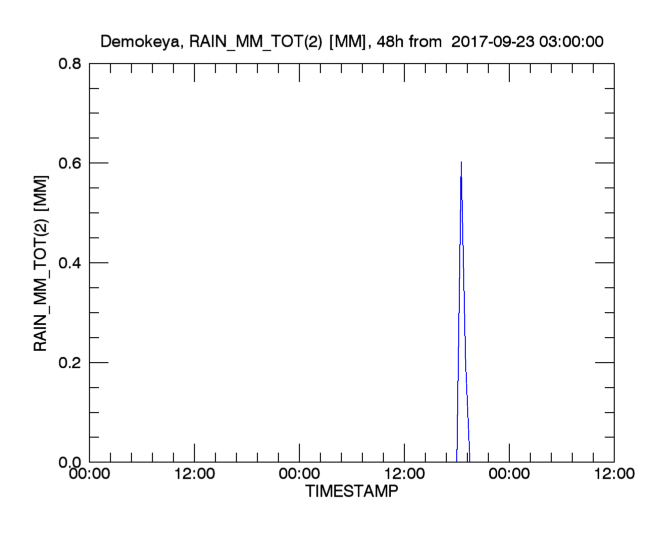Select the vertical RAIN_MM_TOT(2) [MM] axis label
The width and height of the screenshot is (666, 533).
pyautogui.click(x=43, y=261)
